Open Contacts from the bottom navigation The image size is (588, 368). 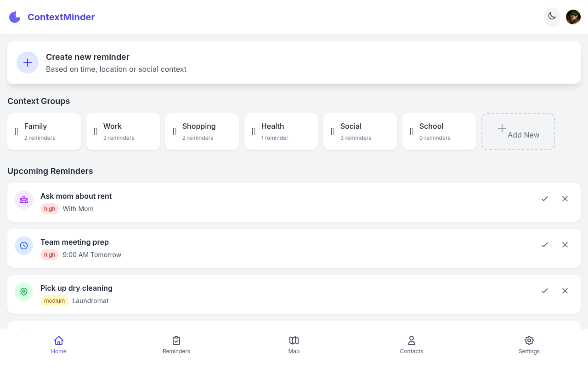pyautogui.click(x=412, y=345)
